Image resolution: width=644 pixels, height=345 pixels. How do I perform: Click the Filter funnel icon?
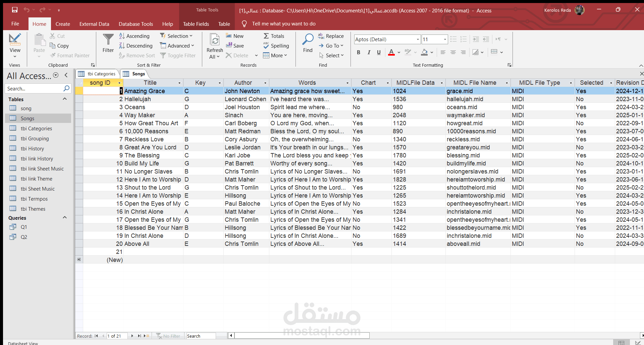(x=108, y=40)
